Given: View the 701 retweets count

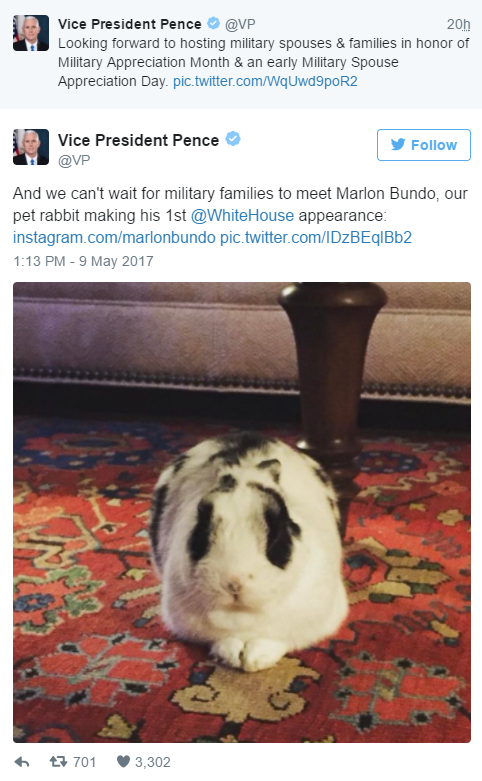Looking at the screenshot, I should pyautogui.click(x=84, y=762).
